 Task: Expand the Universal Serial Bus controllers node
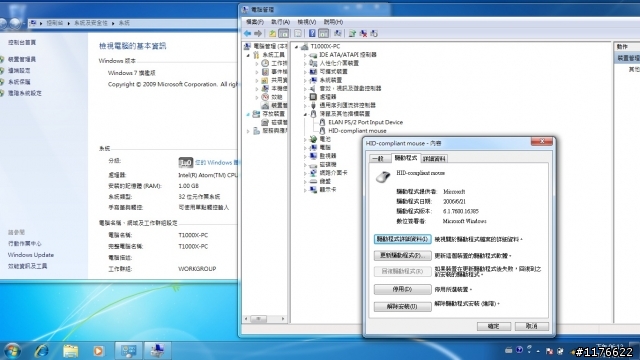point(305,105)
